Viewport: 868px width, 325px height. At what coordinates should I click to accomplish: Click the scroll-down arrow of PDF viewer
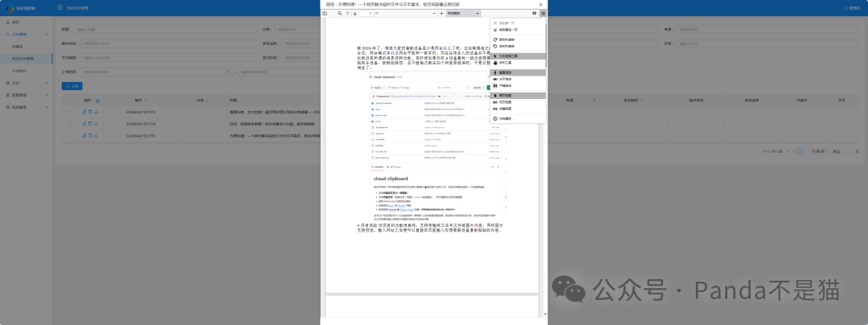(x=546, y=315)
